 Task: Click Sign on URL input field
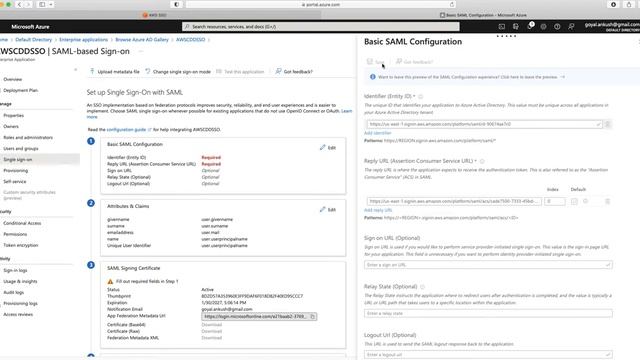[488, 265]
